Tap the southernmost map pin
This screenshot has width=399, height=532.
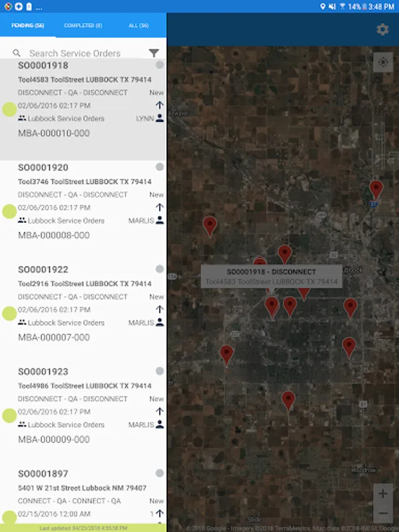[288, 400]
